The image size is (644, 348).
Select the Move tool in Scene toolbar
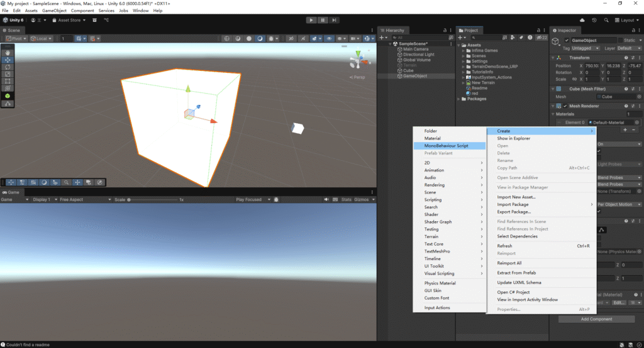(8, 60)
